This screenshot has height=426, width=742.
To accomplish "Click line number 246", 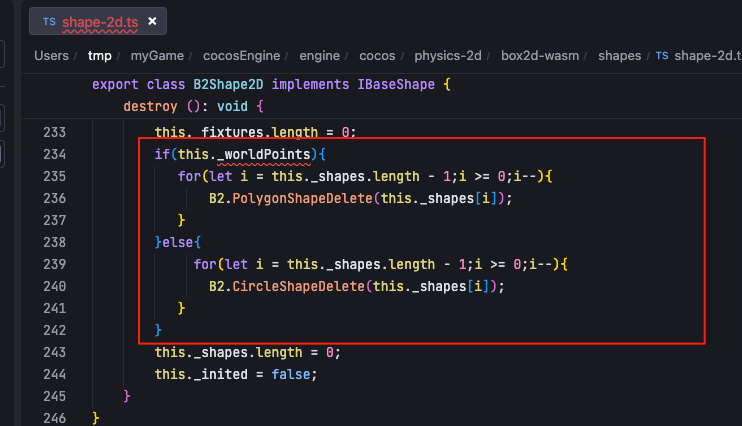I will (x=54, y=418).
